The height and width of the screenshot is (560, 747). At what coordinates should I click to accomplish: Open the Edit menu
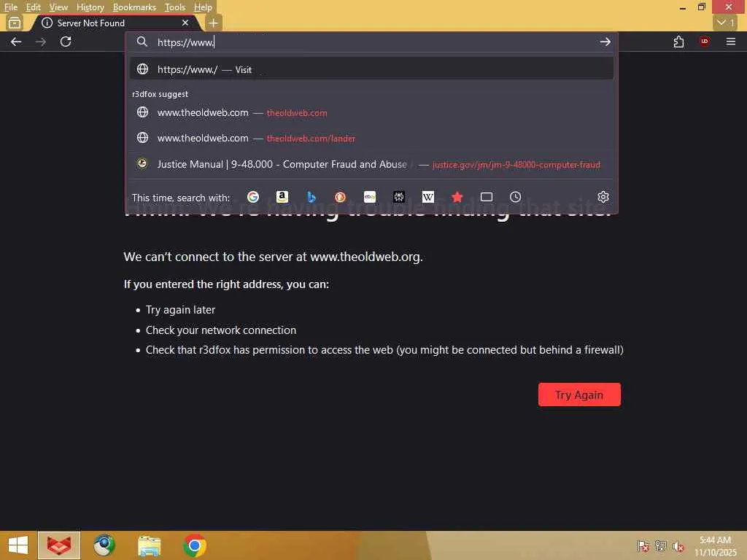click(x=33, y=7)
